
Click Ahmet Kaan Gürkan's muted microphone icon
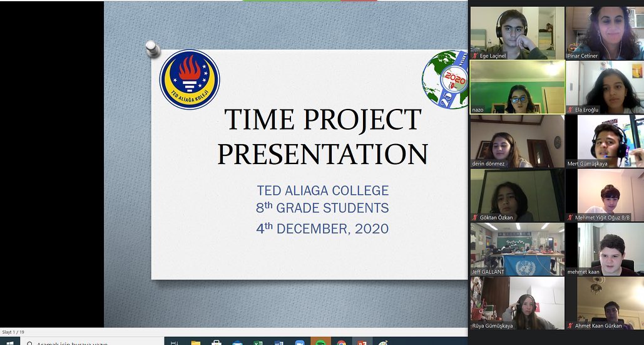(x=571, y=326)
